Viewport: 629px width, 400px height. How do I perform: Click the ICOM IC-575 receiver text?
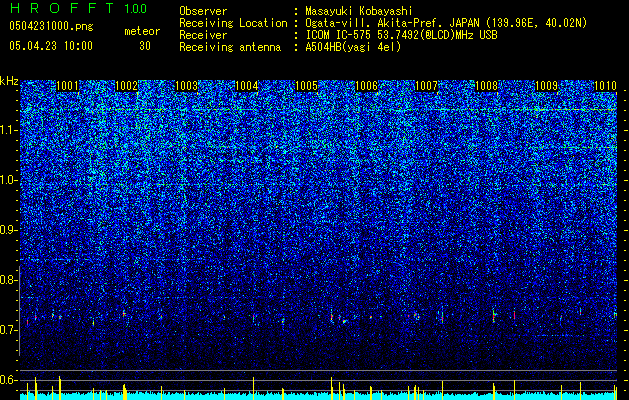click(401, 35)
